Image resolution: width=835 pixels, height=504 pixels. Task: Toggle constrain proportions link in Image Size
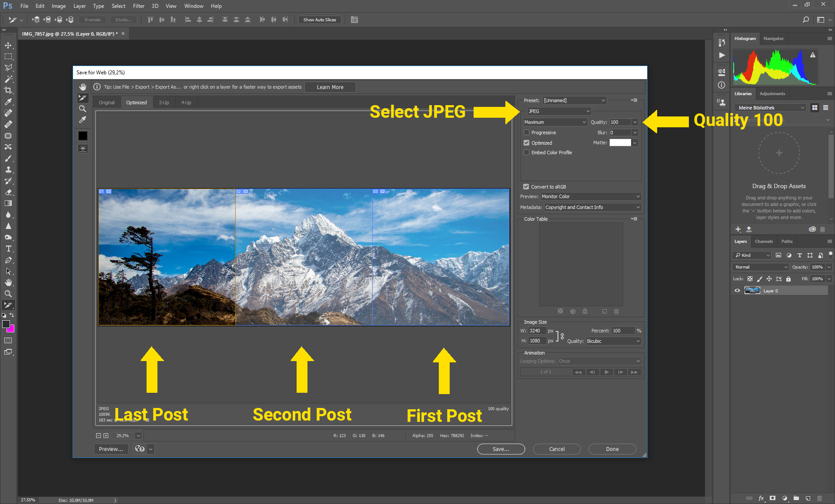[562, 336]
